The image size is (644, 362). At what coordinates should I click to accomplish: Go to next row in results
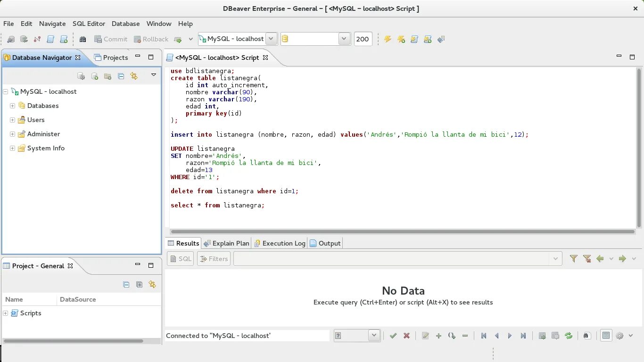(510, 336)
